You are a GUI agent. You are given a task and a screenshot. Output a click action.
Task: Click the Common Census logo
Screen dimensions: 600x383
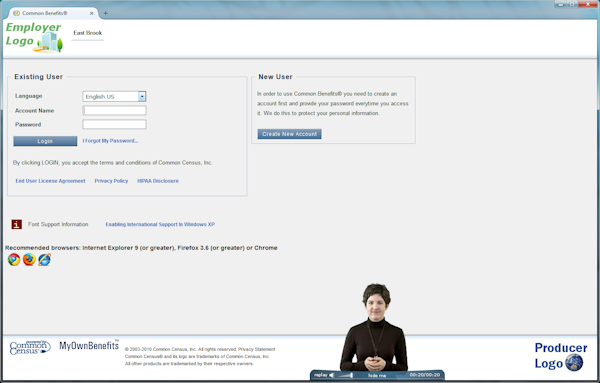30,347
